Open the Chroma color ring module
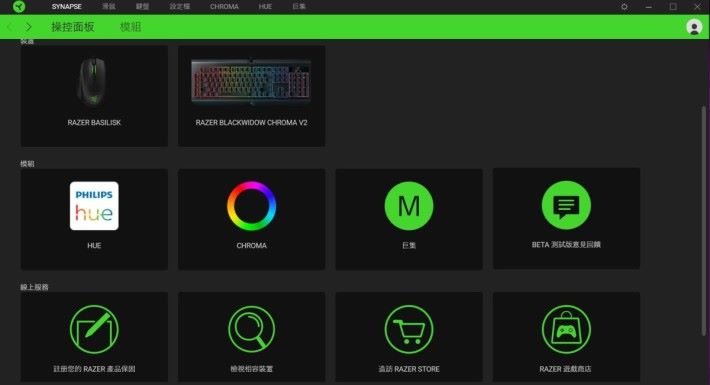Image resolution: width=710 pixels, height=385 pixels. pyautogui.click(x=251, y=206)
